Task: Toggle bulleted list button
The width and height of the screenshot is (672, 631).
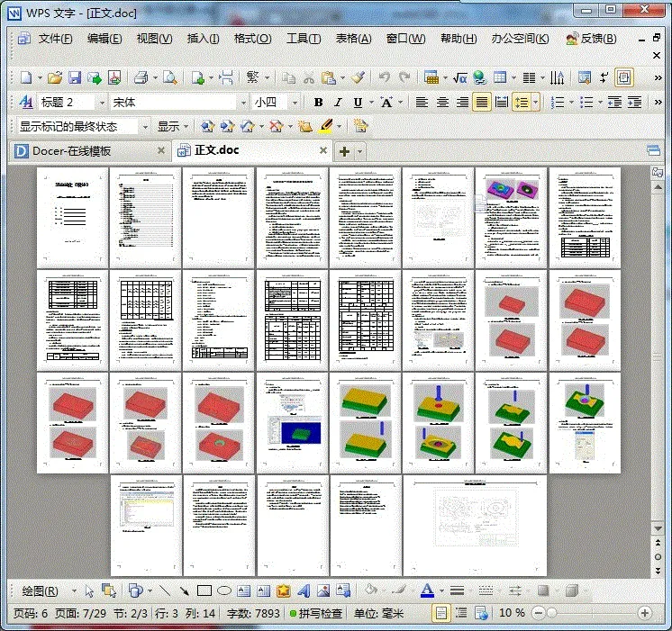Action: (586, 103)
